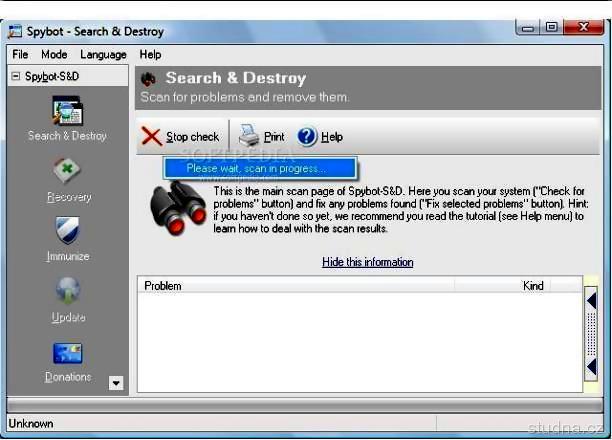Click the Search & Destroy sidebar label
The image size is (612, 440).
67,136
